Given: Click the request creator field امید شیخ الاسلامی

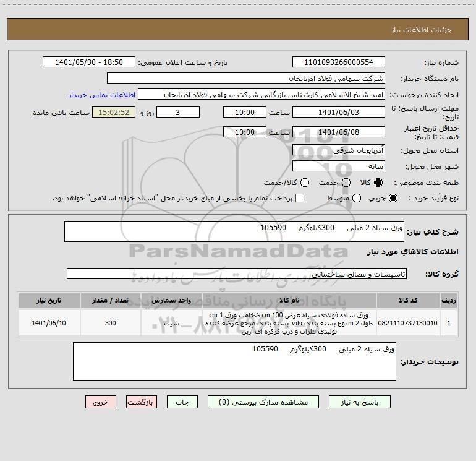Looking at the screenshot, I should tap(261, 94).
